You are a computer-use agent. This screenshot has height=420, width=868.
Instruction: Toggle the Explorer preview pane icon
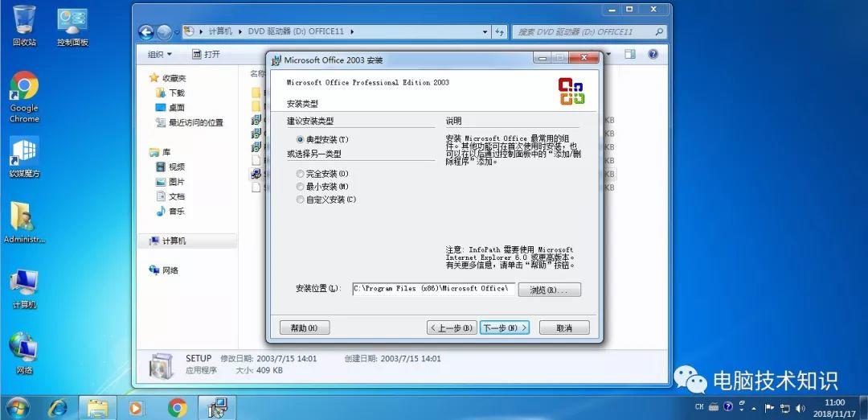629,54
